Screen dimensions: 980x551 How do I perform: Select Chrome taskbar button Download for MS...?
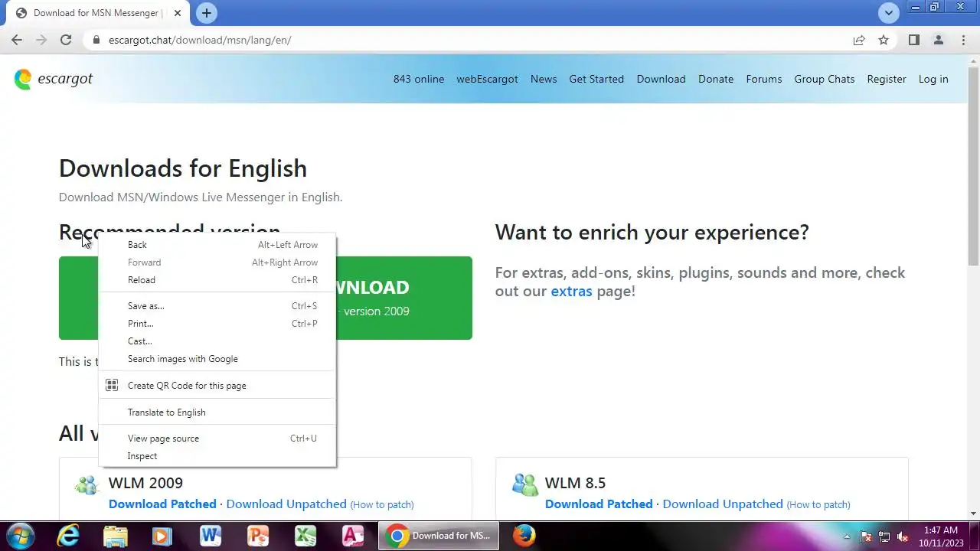point(439,536)
